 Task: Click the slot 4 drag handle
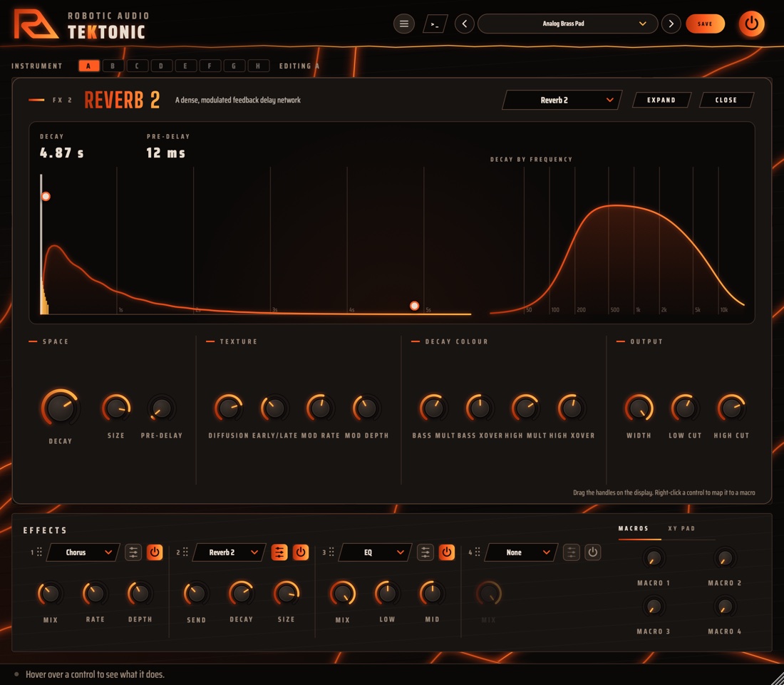pos(478,552)
